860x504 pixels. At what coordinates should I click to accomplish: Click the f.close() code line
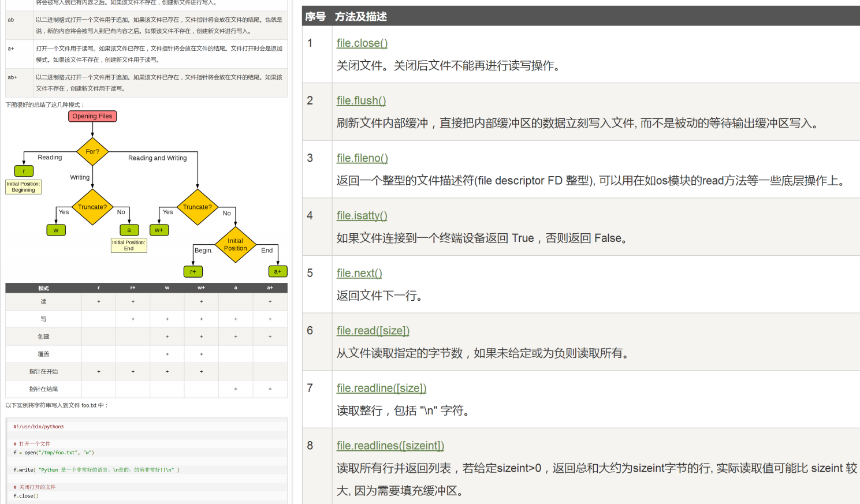(x=26, y=496)
